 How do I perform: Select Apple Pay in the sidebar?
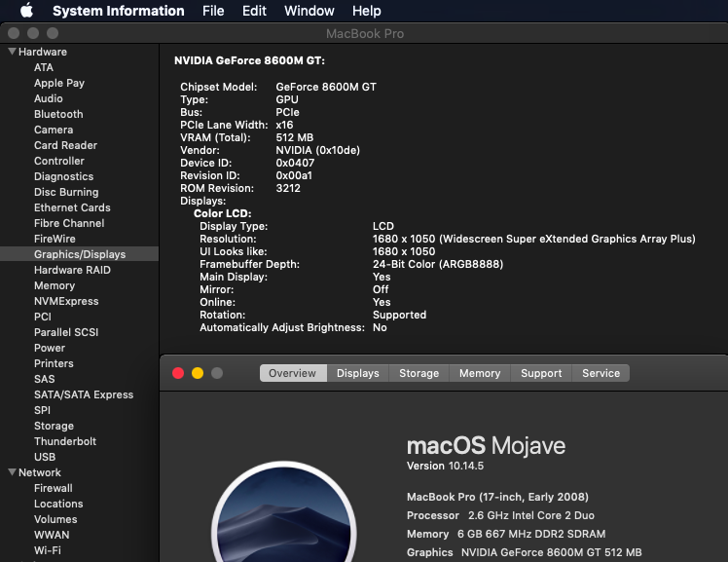pyautogui.click(x=59, y=83)
